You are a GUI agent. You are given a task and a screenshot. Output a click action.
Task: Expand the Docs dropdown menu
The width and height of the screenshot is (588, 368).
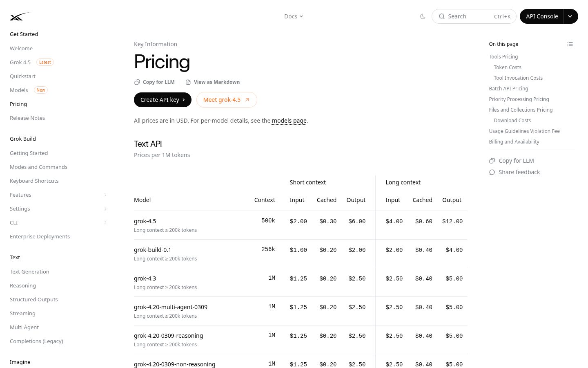pos(294,16)
